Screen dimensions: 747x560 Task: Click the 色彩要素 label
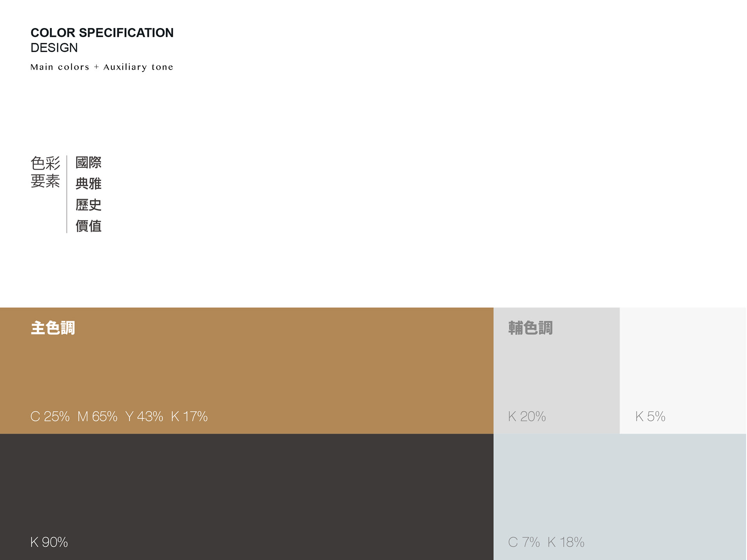pos(45,172)
